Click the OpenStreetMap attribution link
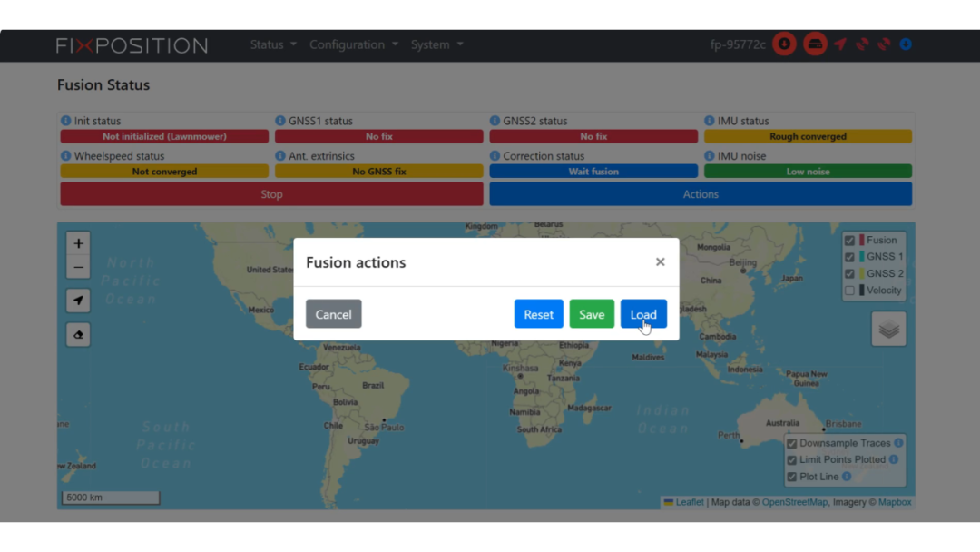 point(794,502)
